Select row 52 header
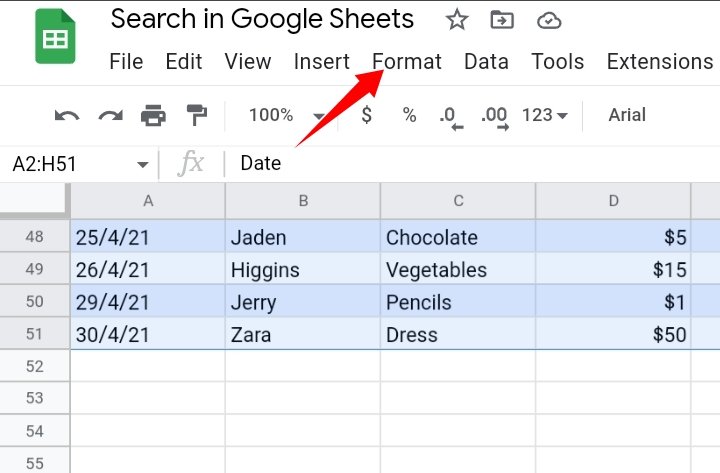Viewport: 720px width, 473px height. pyautogui.click(x=34, y=366)
